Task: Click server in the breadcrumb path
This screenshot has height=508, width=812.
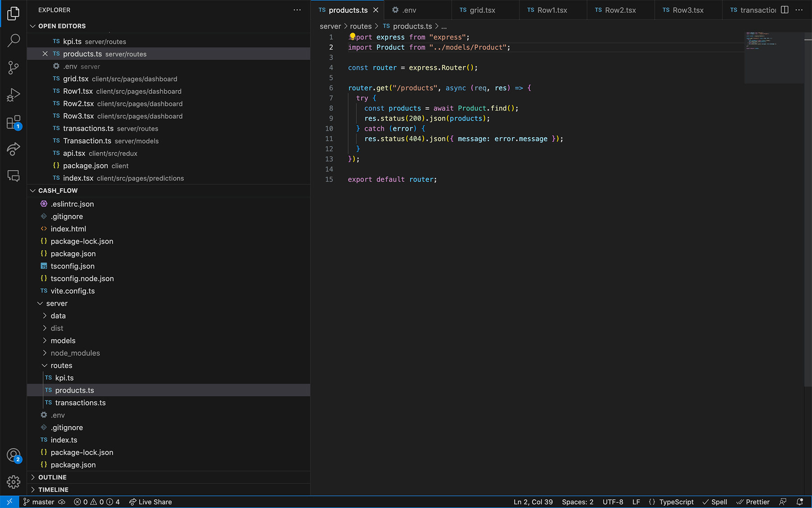Action: pyautogui.click(x=330, y=26)
